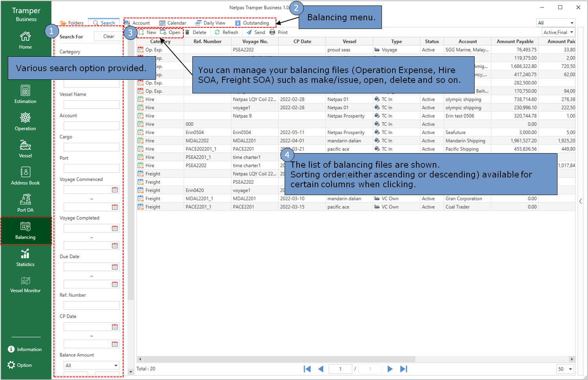Open the Vessel module
The height and width of the screenshot is (380, 588).
point(25,149)
